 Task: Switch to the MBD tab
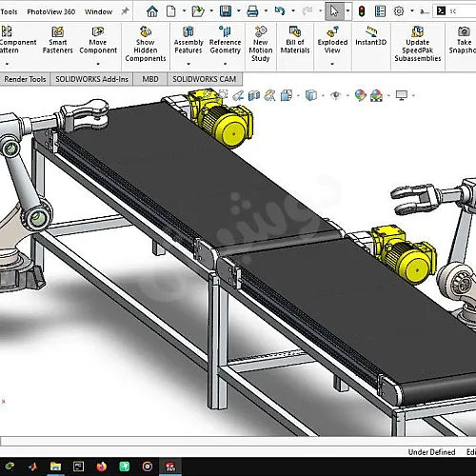(150, 79)
